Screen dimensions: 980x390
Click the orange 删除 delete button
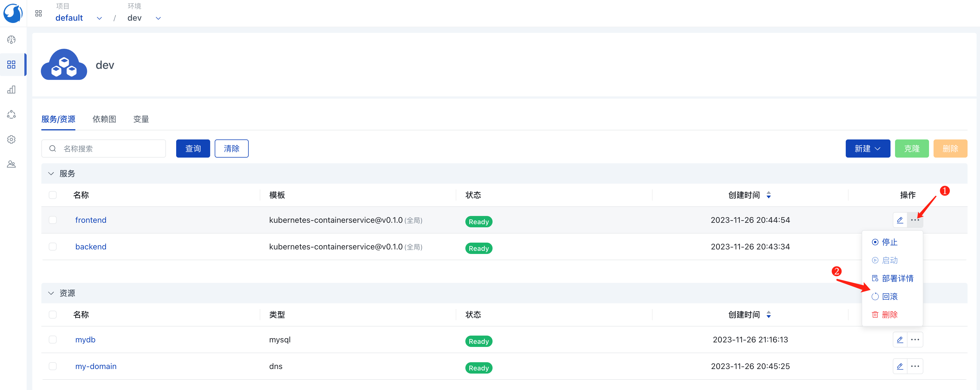point(950,149)
